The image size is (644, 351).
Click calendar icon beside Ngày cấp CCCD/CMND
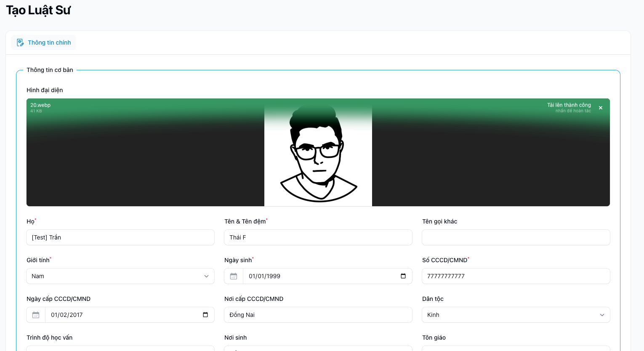[36, 315]
